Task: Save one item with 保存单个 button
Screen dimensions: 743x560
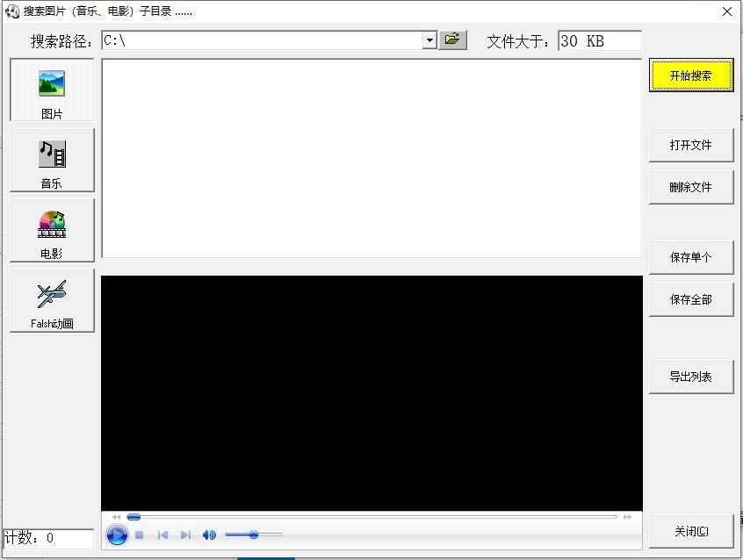Action: pyautogui.click(x=691, y=257)
